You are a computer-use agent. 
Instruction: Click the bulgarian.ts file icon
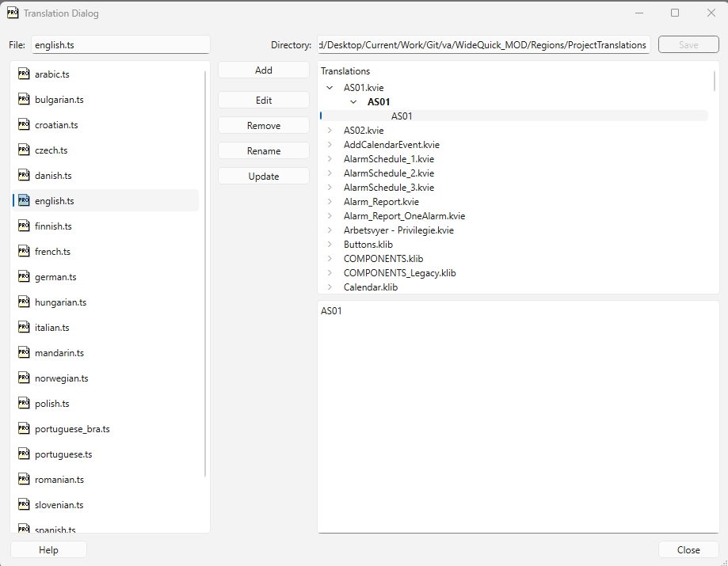[x=24, y=99]
